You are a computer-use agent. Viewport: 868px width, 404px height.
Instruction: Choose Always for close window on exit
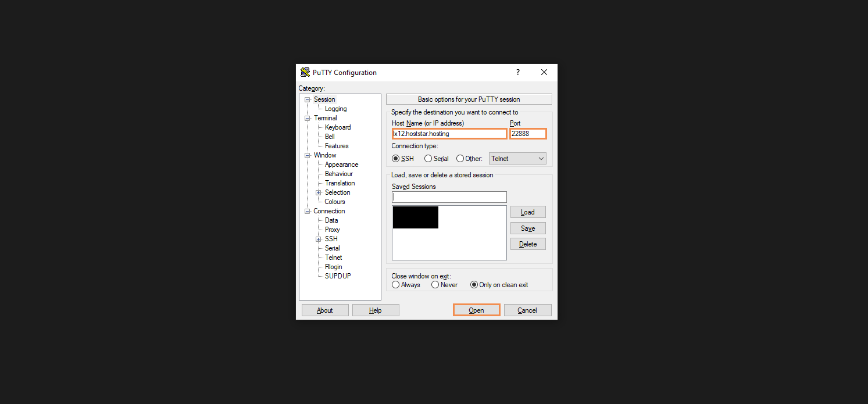click(x=396, y=285)
